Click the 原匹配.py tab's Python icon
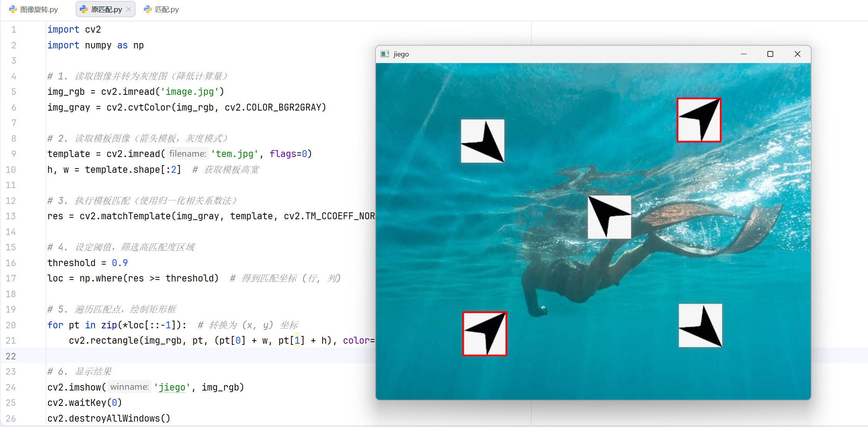This screenshot has height=427, width=868. pyautogui.click(x=84, y=10)
